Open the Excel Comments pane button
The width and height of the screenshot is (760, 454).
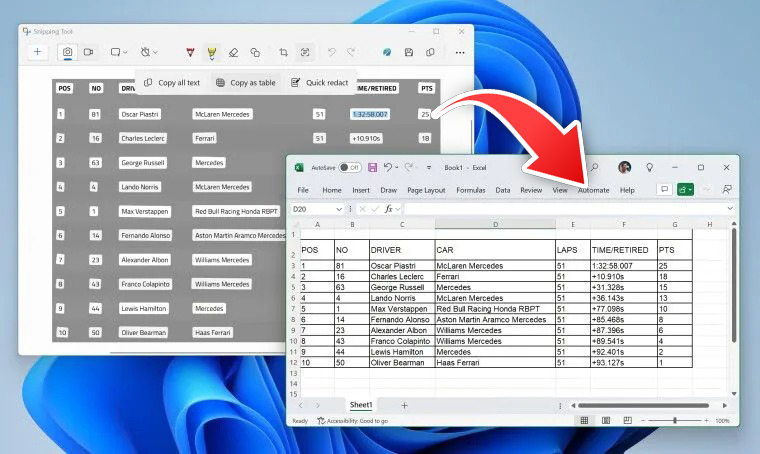[665, 189]
